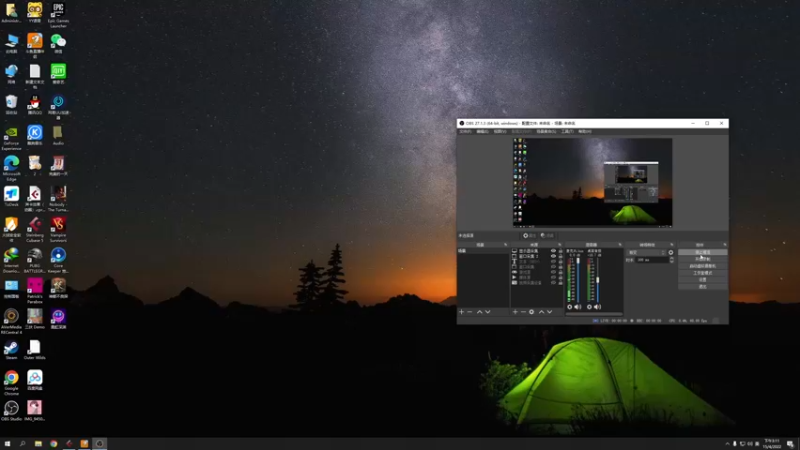Hide the display capture source (first row eye)
Screen dimensions: 800x450
tap(553, 251)
